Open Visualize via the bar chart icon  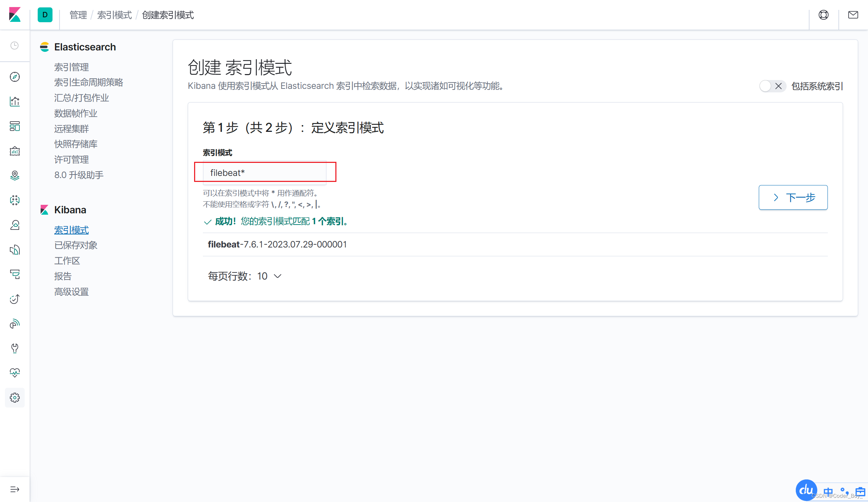(15, 101)
